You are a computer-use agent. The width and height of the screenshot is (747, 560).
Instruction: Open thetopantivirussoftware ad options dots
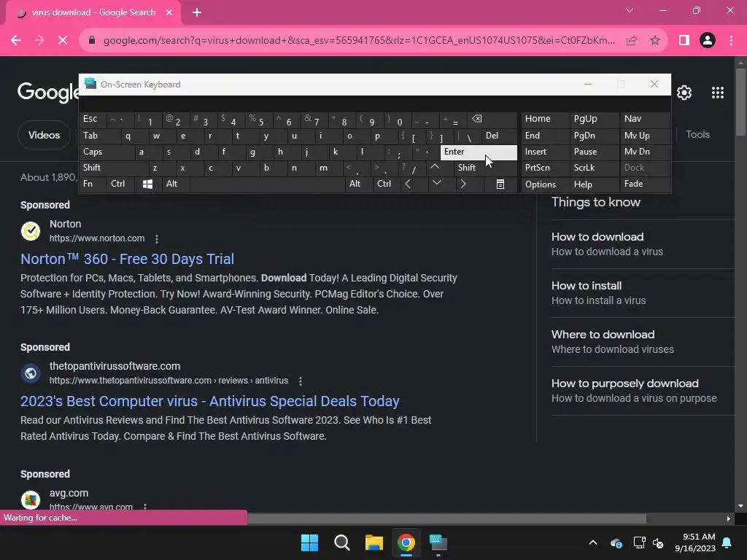click(300, 381)
